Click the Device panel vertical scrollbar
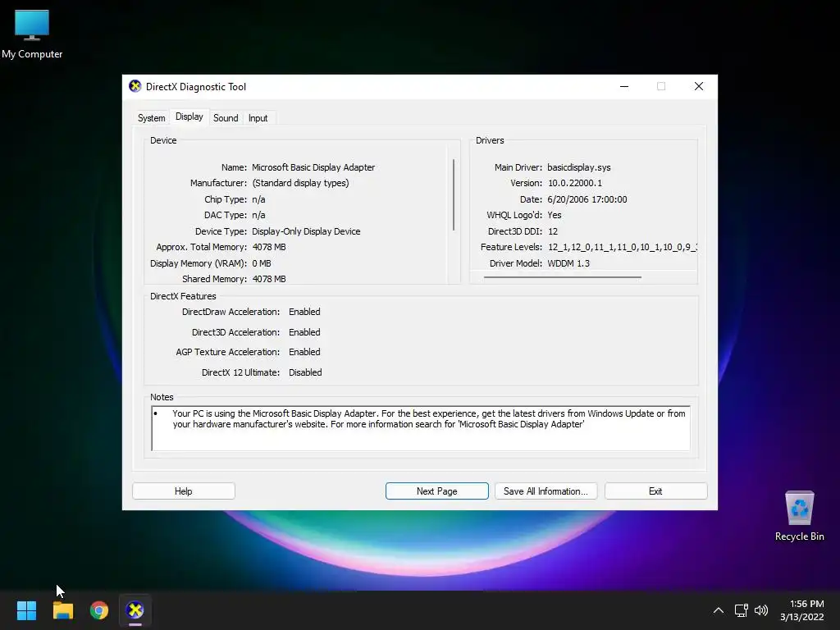Viewport: 840px width, 630px height. point(453,194)
